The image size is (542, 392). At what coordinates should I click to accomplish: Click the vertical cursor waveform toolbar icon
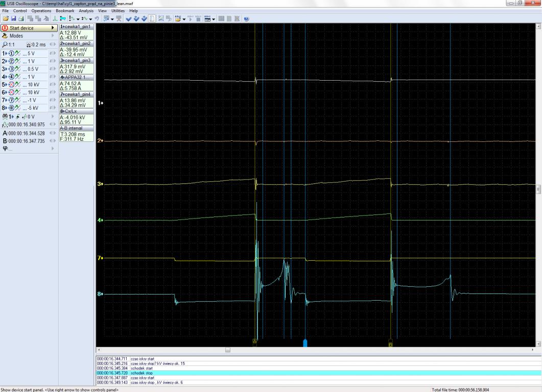click(x=72, y=19)
